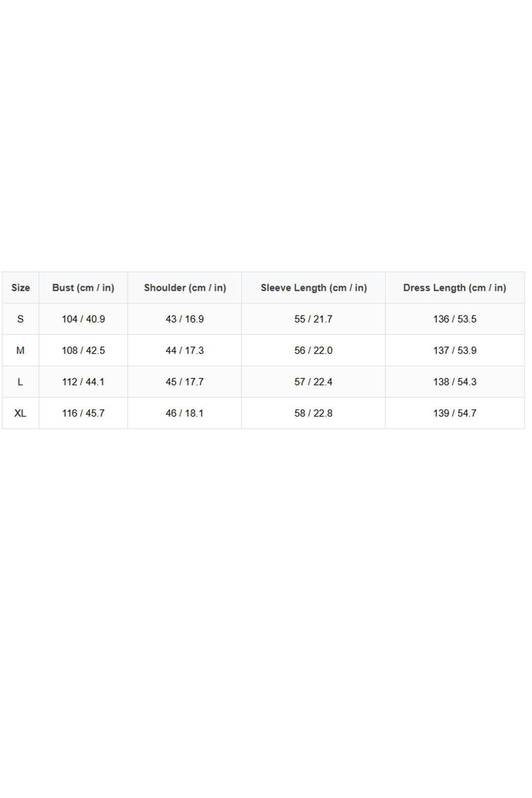Click the L size row label
Screen dimensions: 532x798
(x=21, y=382)
